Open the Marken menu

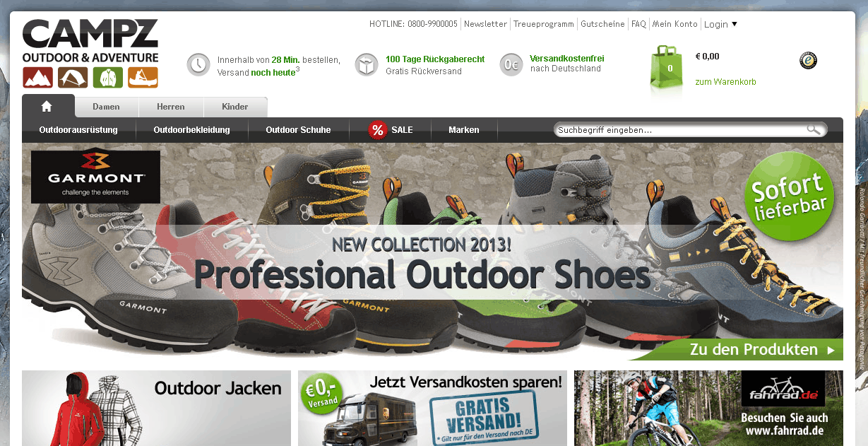point(464,130)
